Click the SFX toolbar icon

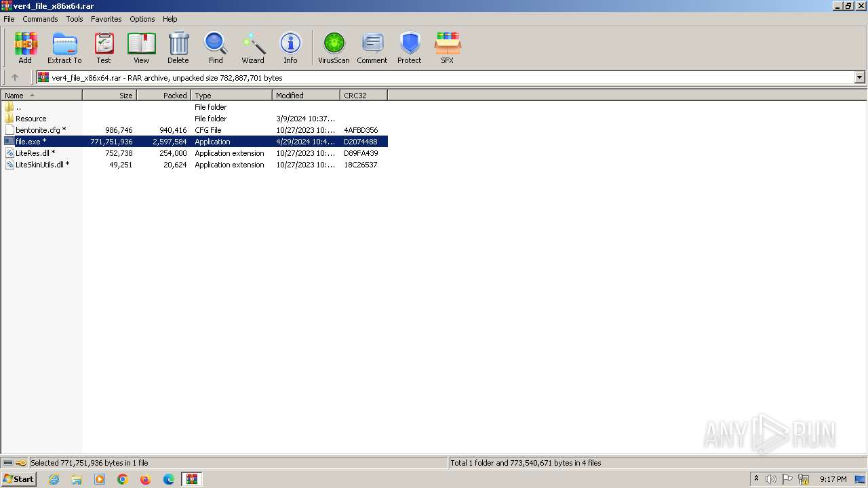tap(448, 47)
